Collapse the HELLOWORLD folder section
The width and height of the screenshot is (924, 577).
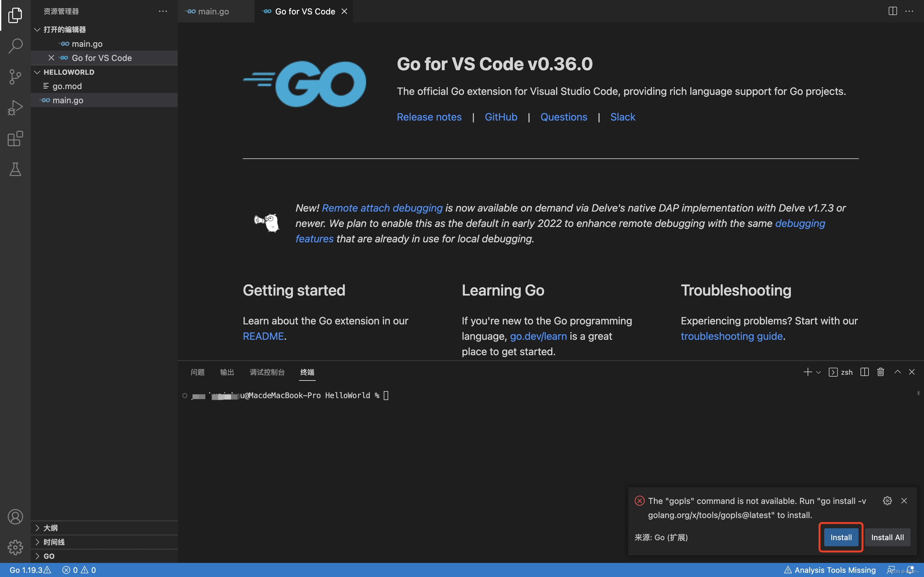coord(69,72)
